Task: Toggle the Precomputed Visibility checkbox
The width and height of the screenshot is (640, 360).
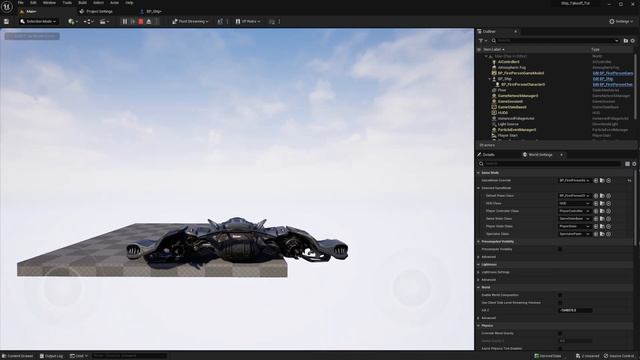Action: pyautogui.click(x=560, y=249)
